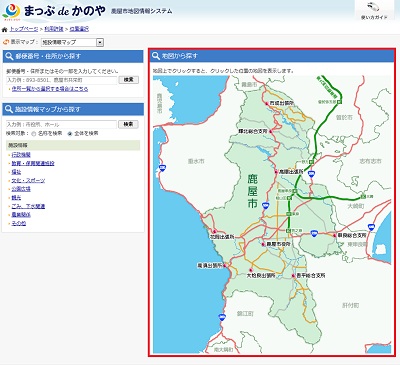Viewport: 400px width, 365px height.
Task: Click the 串良総合支所 marker on the map
Action: click(x=334, y=235)
